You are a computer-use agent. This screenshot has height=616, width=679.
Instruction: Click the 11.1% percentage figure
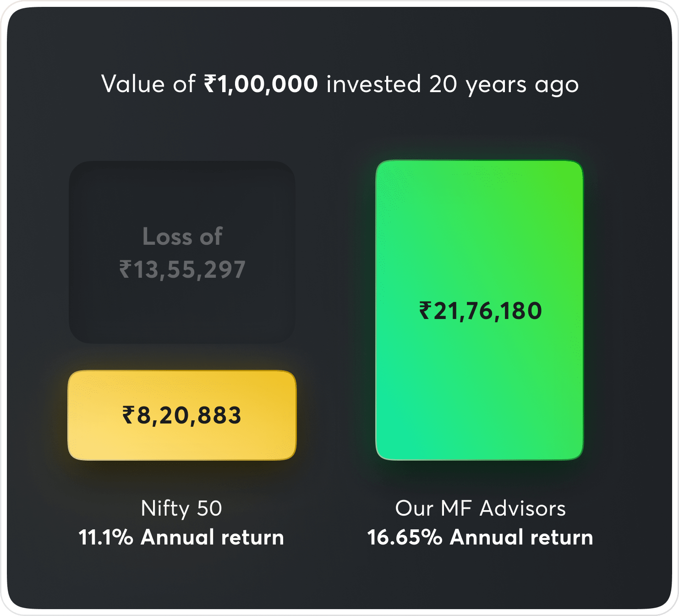[105, 537]
